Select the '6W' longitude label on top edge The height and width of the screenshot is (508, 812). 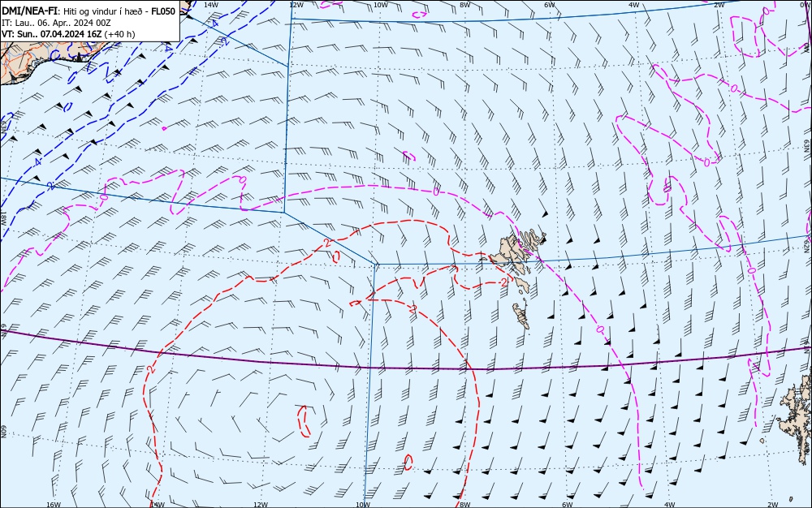(x=550, y=5)
